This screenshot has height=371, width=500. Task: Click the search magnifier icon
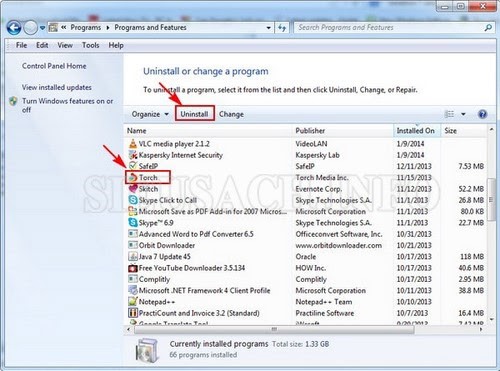click(488, 28)
